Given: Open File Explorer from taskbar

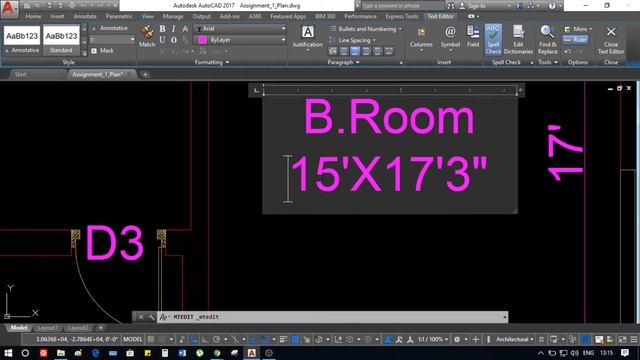Looking at the screenshot, I should coord(61,353).
